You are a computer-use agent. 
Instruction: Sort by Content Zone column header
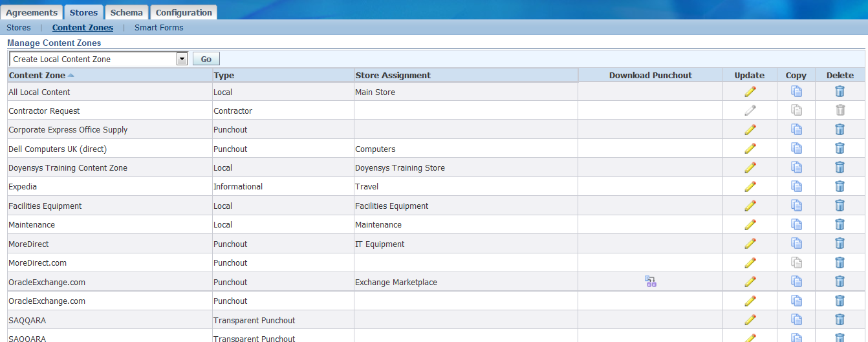click(37, 75)
